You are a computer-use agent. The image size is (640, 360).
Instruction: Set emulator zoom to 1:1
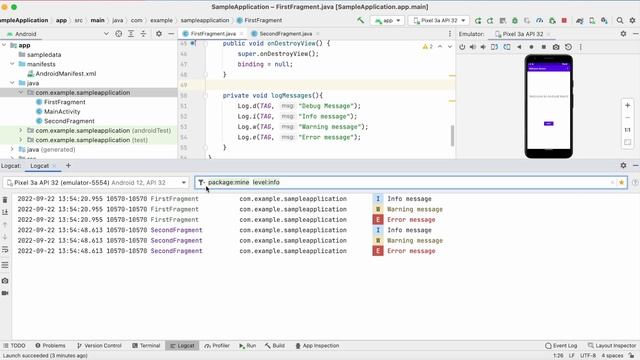tap(627, 130)
